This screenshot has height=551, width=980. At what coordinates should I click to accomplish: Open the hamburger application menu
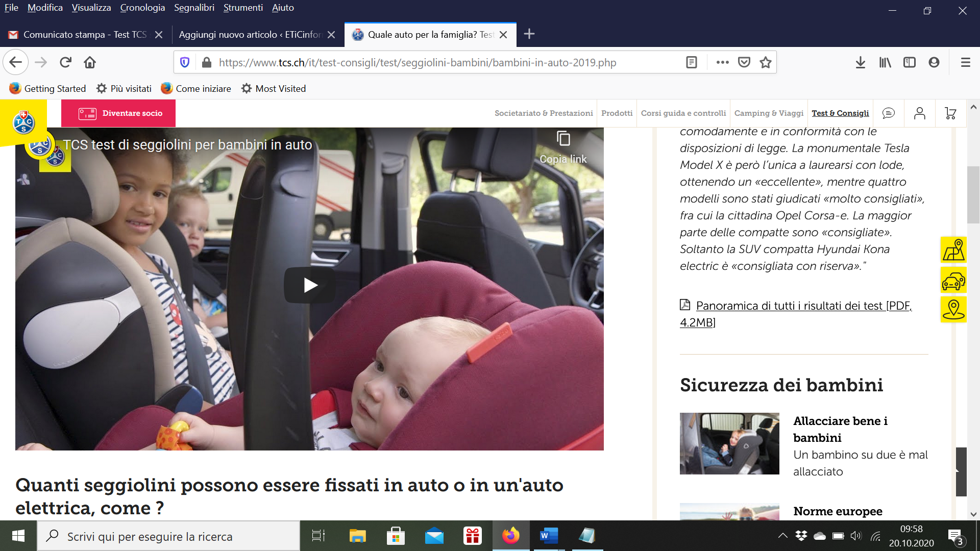pos(965,62)
